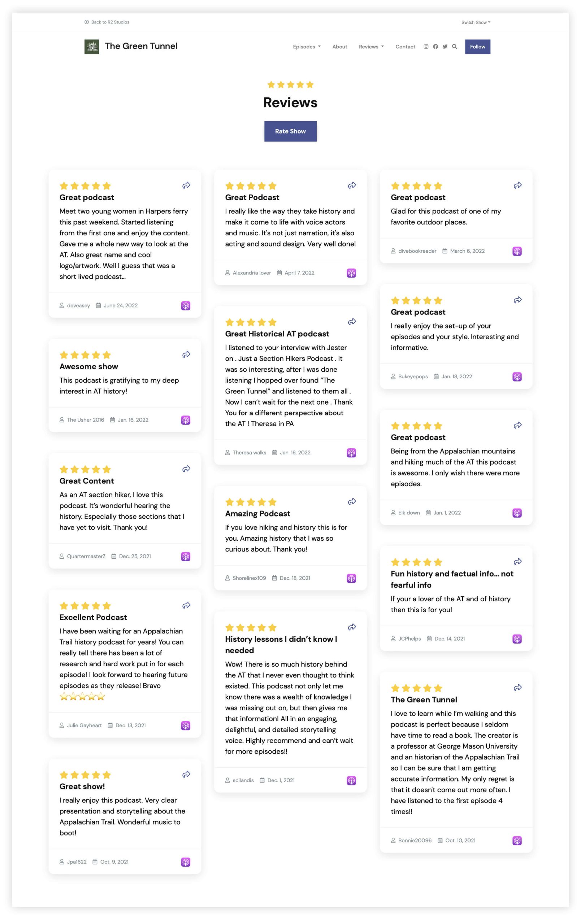Viewport: 581px width, 924px height.
Task: Click the Apple Podcasts icon on the scilandis review
Action: tap(351, 781)
